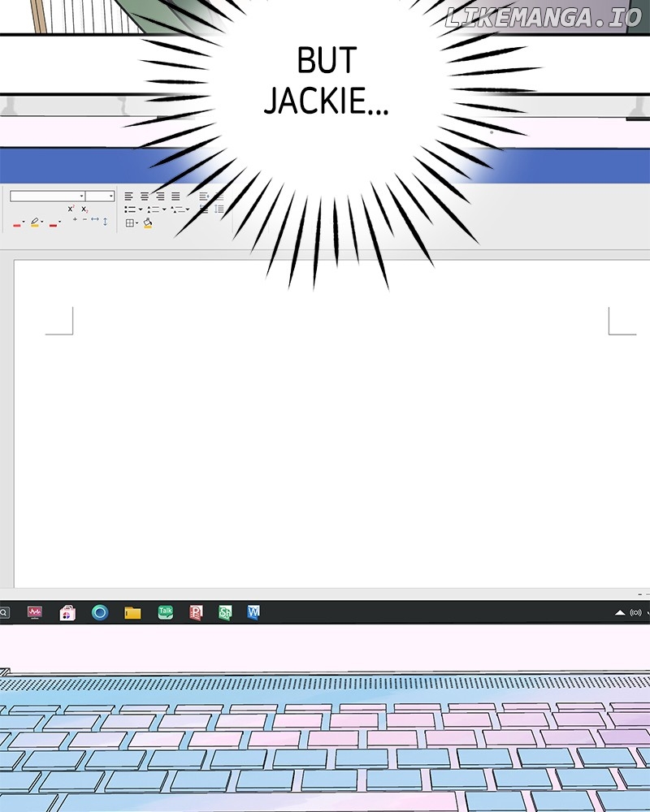Click the align left icon

pyautogui.click(x=129, y=197)
